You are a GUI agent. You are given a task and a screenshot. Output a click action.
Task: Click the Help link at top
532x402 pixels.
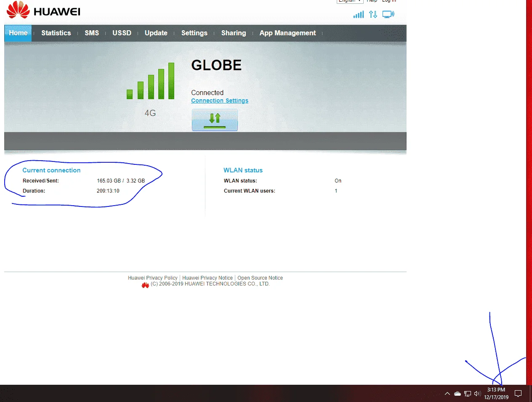pyautogui.click(x=372, y=1)
